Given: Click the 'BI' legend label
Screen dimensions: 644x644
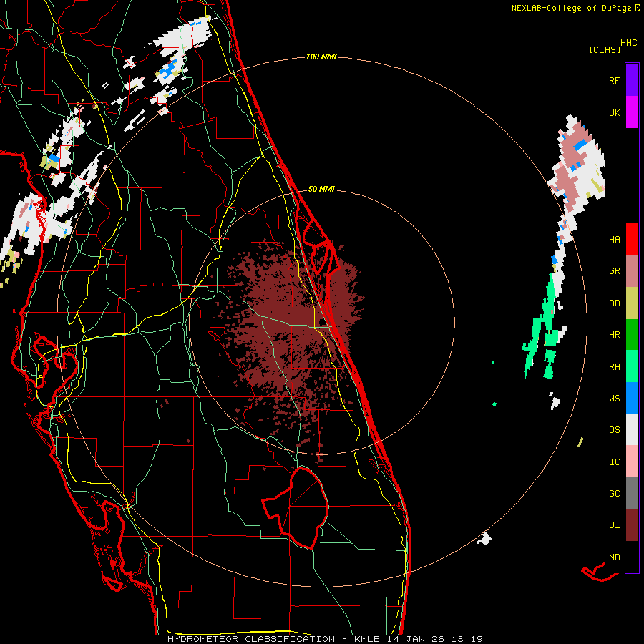Looking at the screenshot, I should pyautogui.click(x=614, y=525).
